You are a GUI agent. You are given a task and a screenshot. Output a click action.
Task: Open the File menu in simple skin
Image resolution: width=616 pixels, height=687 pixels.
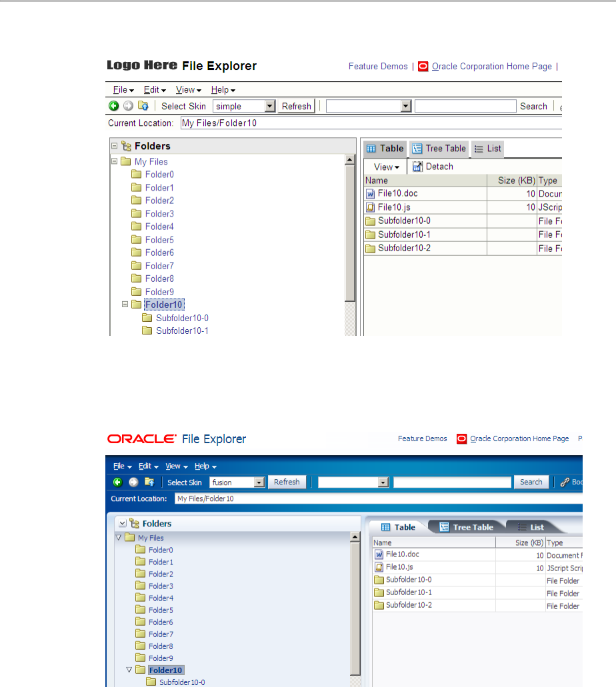click(x=123, y=90)
